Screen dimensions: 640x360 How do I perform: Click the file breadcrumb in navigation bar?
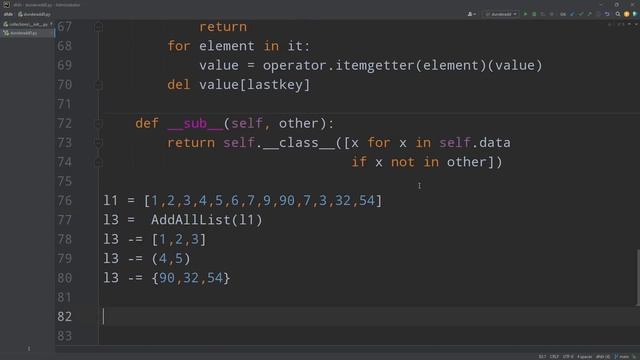[34, 14]
